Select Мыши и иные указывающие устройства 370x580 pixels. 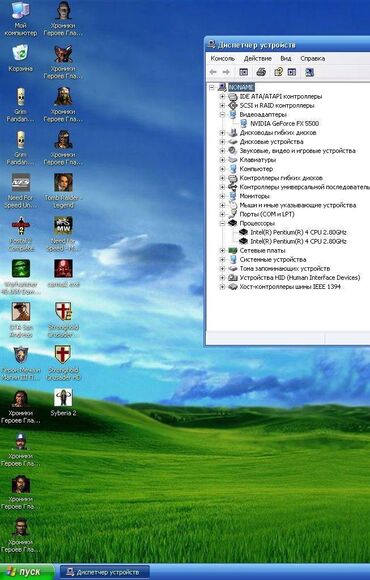(298, 205)
